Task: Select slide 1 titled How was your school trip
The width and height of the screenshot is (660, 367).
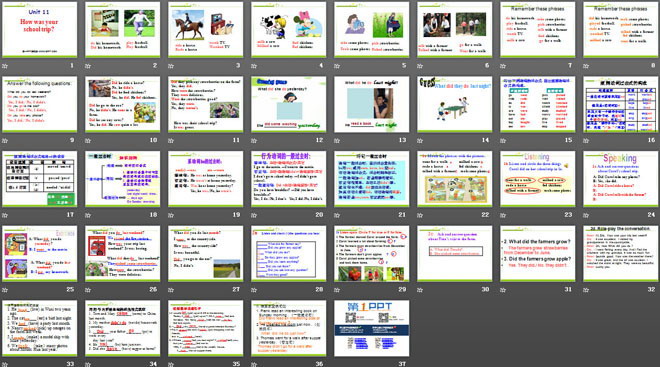Action: click(40, 29)
